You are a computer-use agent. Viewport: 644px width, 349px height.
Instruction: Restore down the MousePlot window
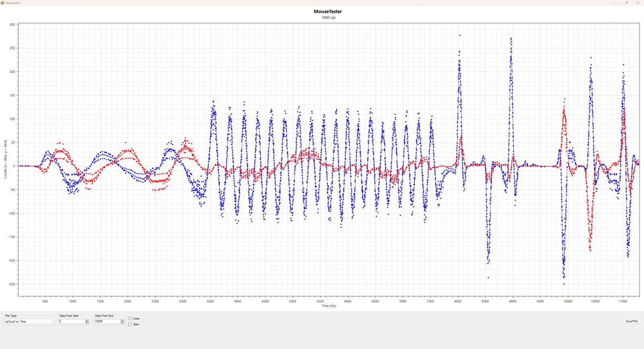click(x=626, y=3)
